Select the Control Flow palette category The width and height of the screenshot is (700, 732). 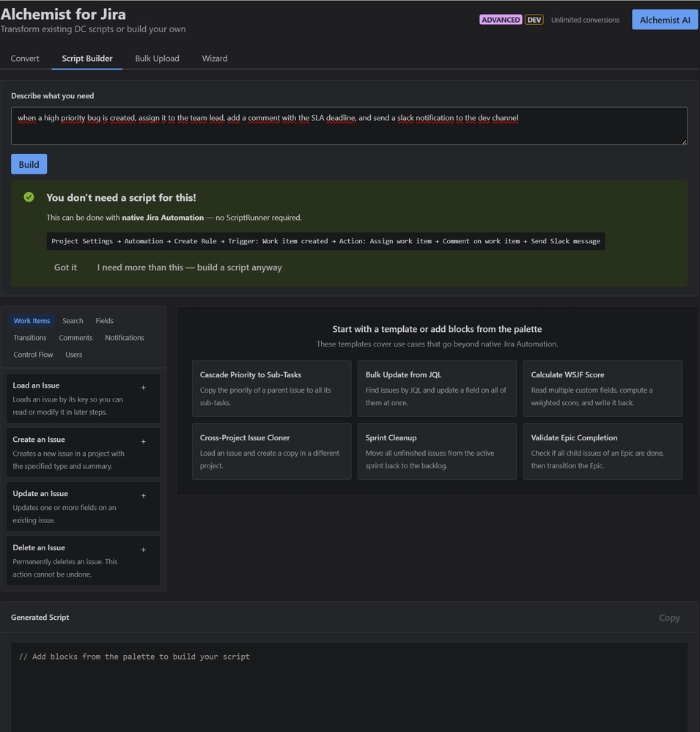pyautogui.click(x=33, y=354)
